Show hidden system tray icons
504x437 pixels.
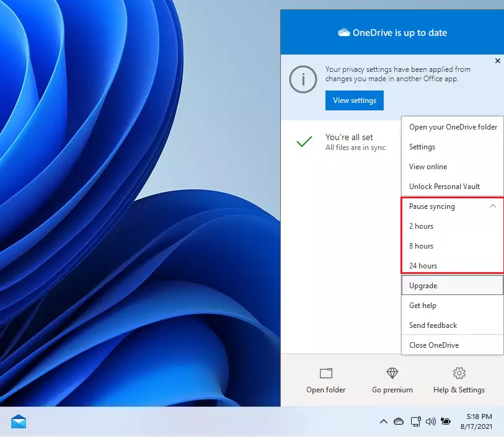pyautogui.click(x=384, y=422)
